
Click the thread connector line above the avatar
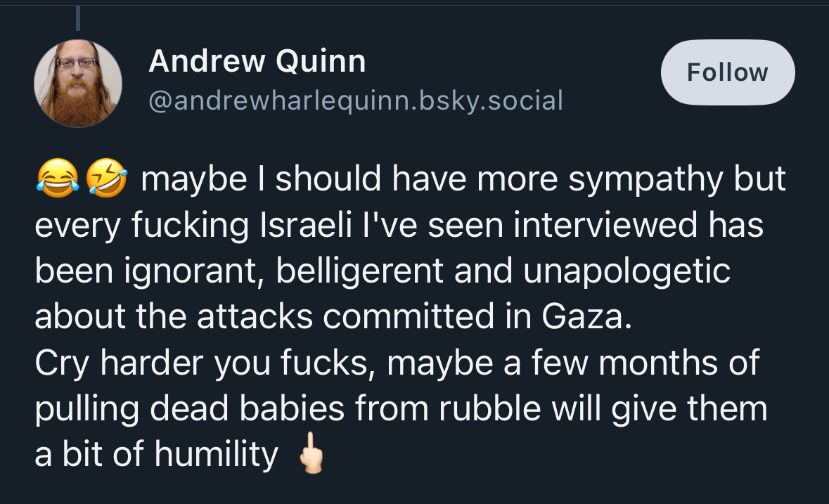point(77,18)
